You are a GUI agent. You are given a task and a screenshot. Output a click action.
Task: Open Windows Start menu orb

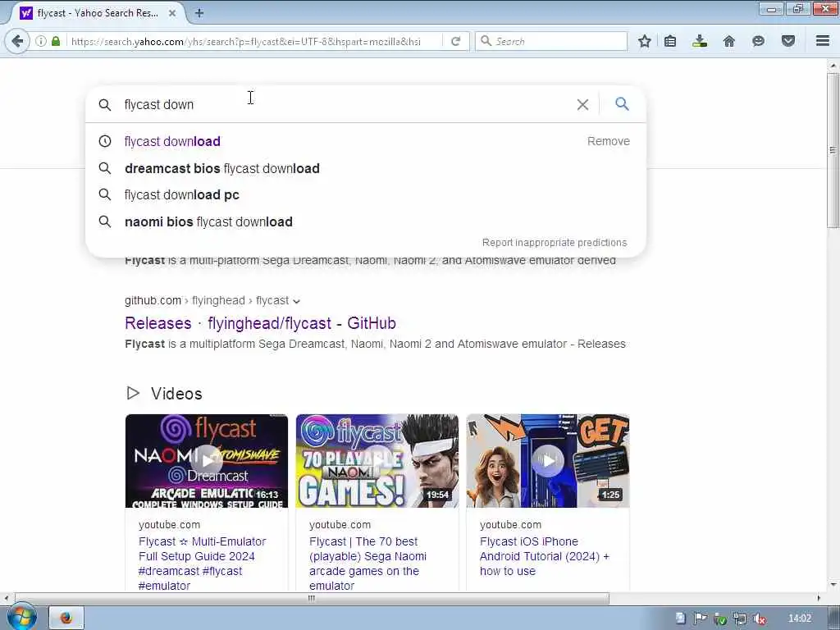click(x=21, y=617)
